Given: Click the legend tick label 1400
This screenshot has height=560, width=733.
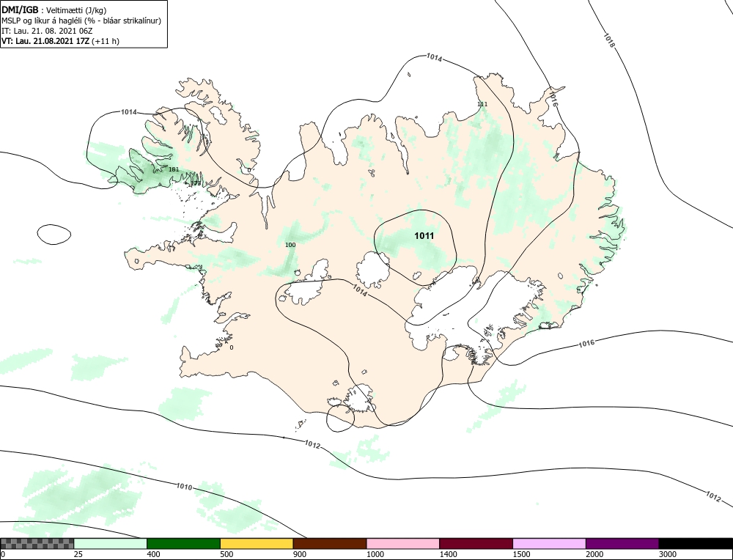Looking at the screenshot, I should click(x=449, y=555).
